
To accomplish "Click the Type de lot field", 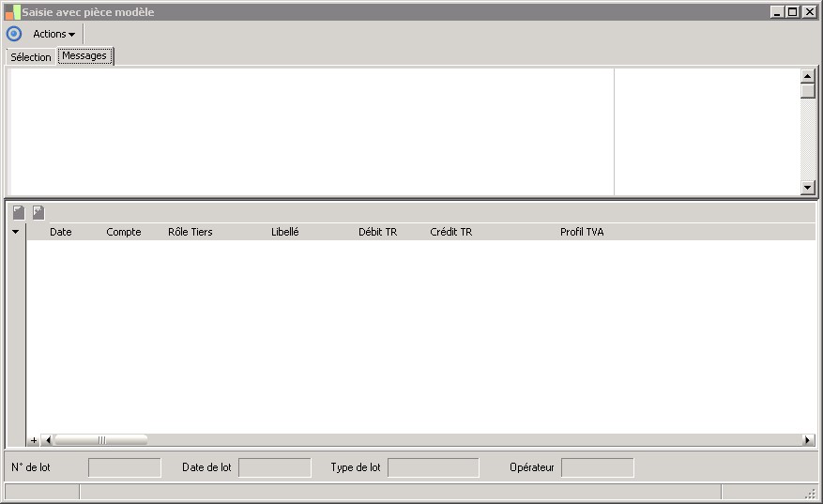I will [433, 467].
